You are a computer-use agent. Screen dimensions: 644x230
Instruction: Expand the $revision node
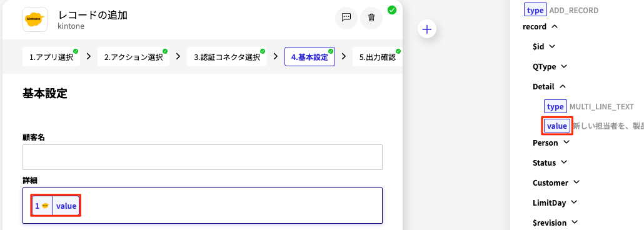(x=575, y=222)
